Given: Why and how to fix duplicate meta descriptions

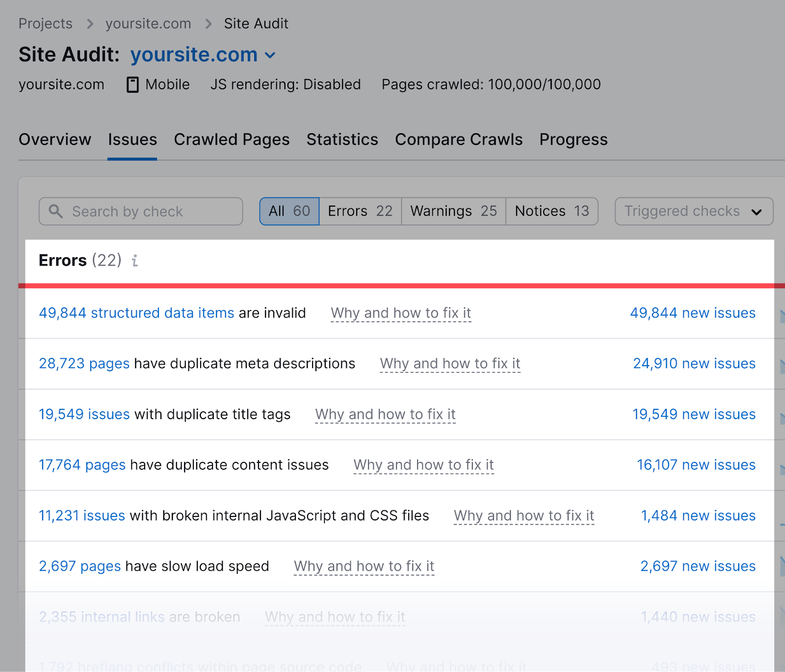Looking at the screenshot, I should click(450, 364).
